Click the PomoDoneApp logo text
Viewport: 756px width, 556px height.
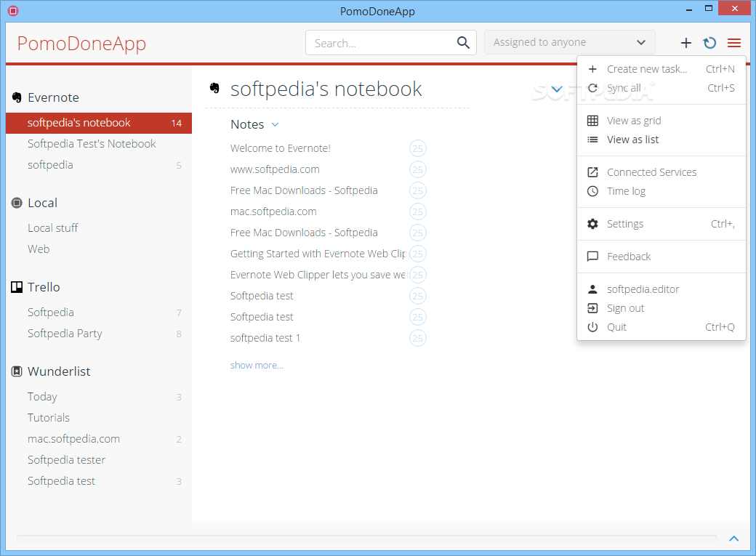pyautogui.click(x=81, y=44)
